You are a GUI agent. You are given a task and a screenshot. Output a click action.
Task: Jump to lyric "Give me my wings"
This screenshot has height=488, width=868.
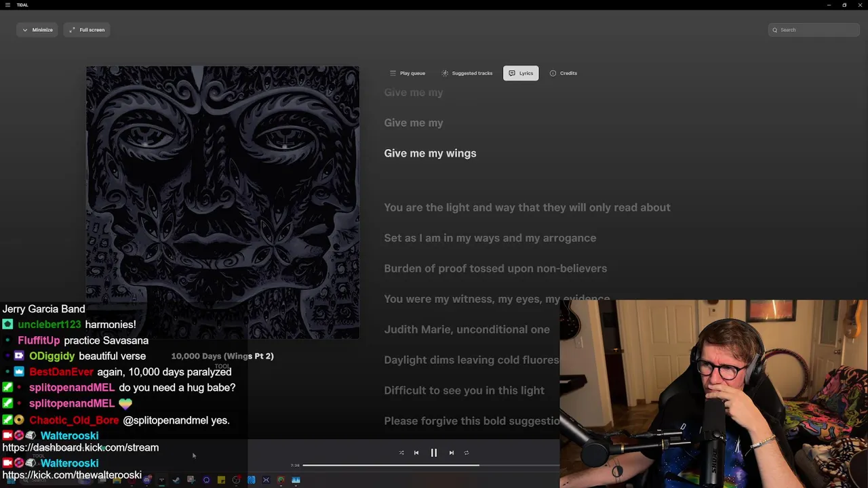430,153
